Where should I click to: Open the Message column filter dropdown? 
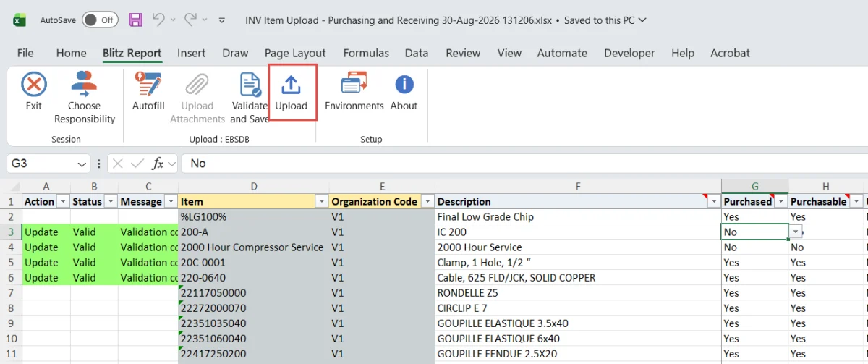(171, 201)
